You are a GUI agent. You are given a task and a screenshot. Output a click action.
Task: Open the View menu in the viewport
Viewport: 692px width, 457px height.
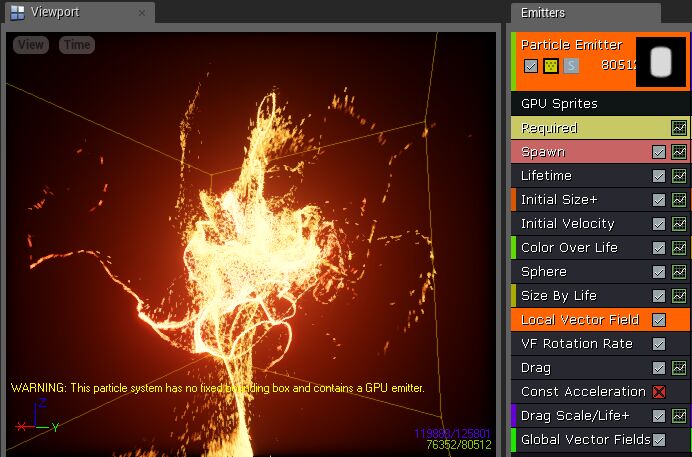coord(31,45)
